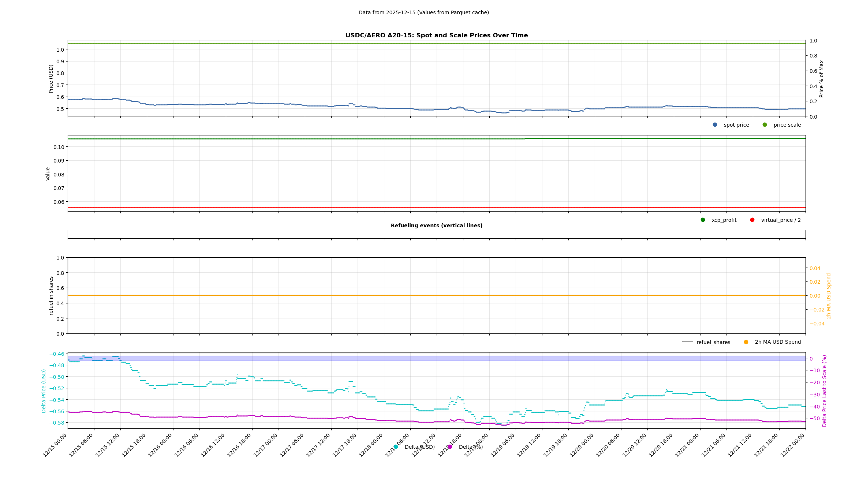Click the 12/15 00:00 x-axis tick label
Image resolution: width=848 pixels, height=504 pixels.
click(x=55, y=445)
